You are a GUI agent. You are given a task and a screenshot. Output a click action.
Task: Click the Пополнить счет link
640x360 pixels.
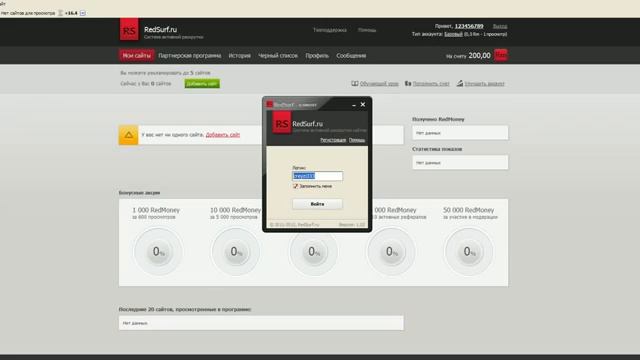431,84
